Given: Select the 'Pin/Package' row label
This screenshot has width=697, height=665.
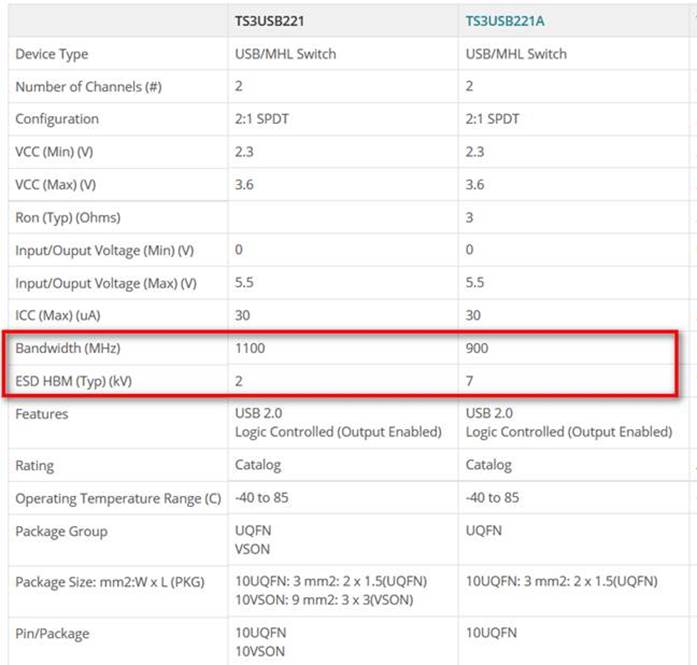Looking at the screenshot, I should tap(52, 634).
